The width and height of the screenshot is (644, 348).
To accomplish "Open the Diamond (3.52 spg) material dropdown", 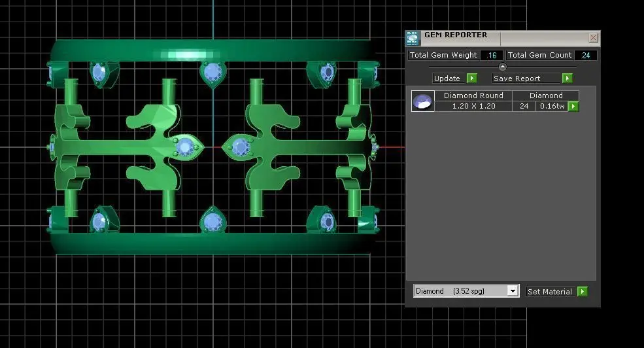I will pos(466,291).
